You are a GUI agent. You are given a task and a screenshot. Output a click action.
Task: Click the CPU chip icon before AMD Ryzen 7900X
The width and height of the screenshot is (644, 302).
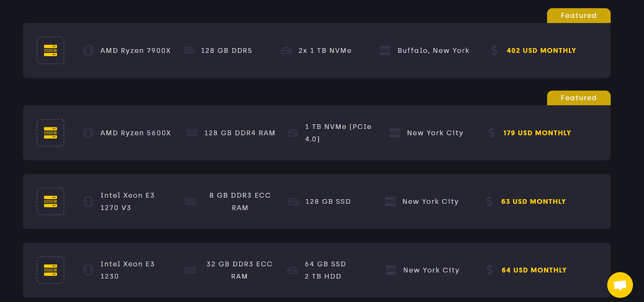(88, 50)
